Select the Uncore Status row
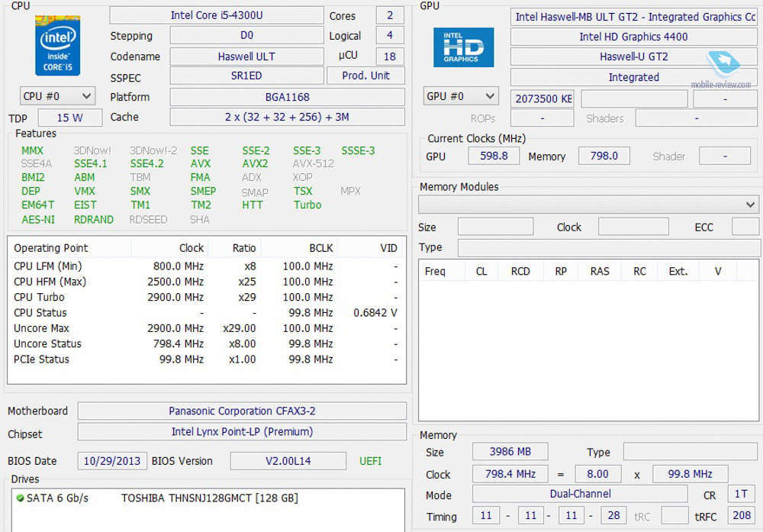 (206, 344)
